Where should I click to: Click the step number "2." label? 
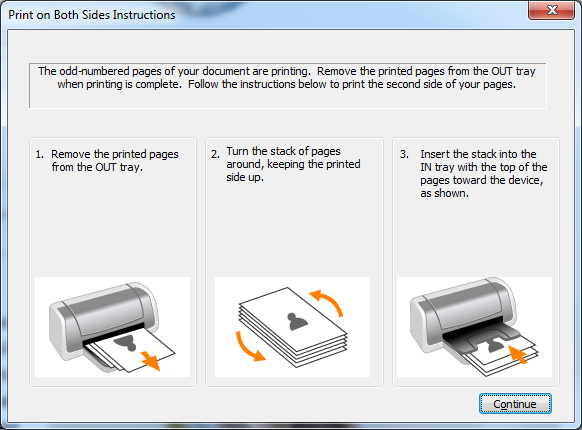pos(215,154)
